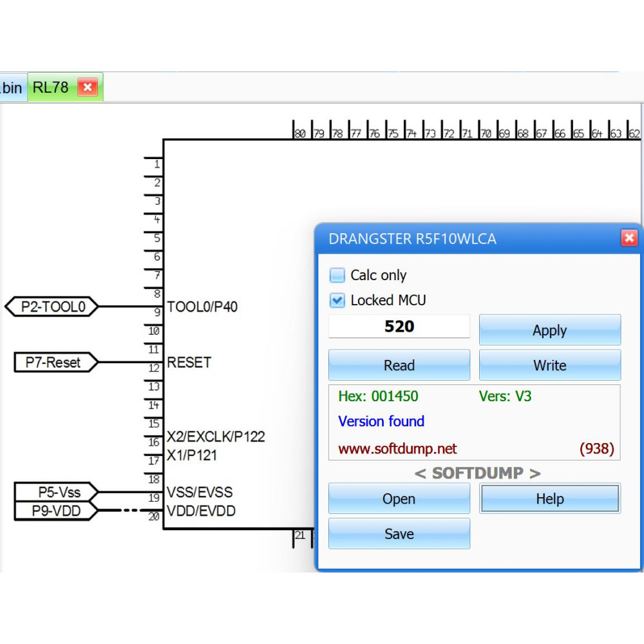
Task: Click the Write button
Action: 550,365
